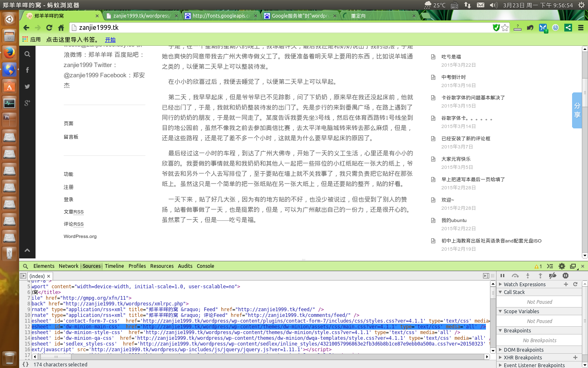Open the 留言板 page link
The width and height of the screenshot is (588, 368).
(71, 137)
